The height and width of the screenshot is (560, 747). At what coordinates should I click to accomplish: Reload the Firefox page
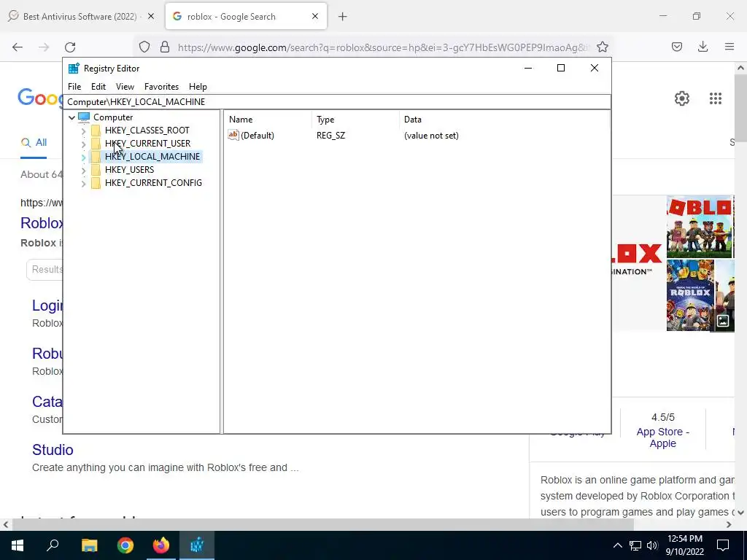pos(70,47)
